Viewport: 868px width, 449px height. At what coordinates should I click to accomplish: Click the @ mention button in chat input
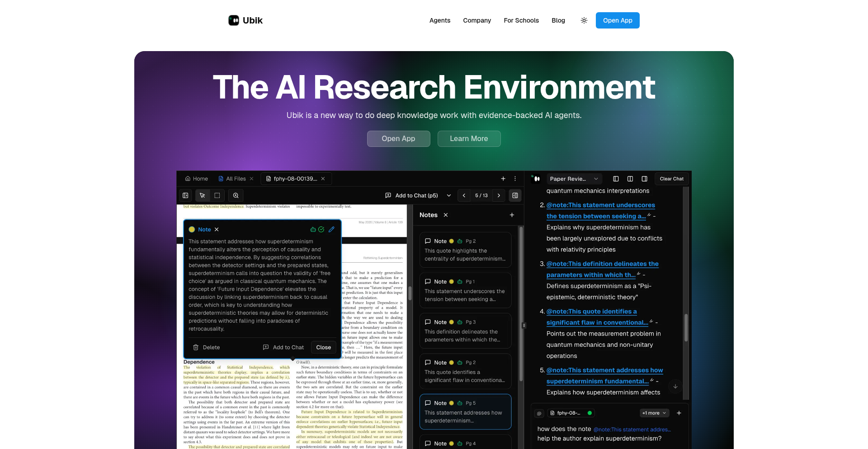pyautogui.click(x=539, y=413)
